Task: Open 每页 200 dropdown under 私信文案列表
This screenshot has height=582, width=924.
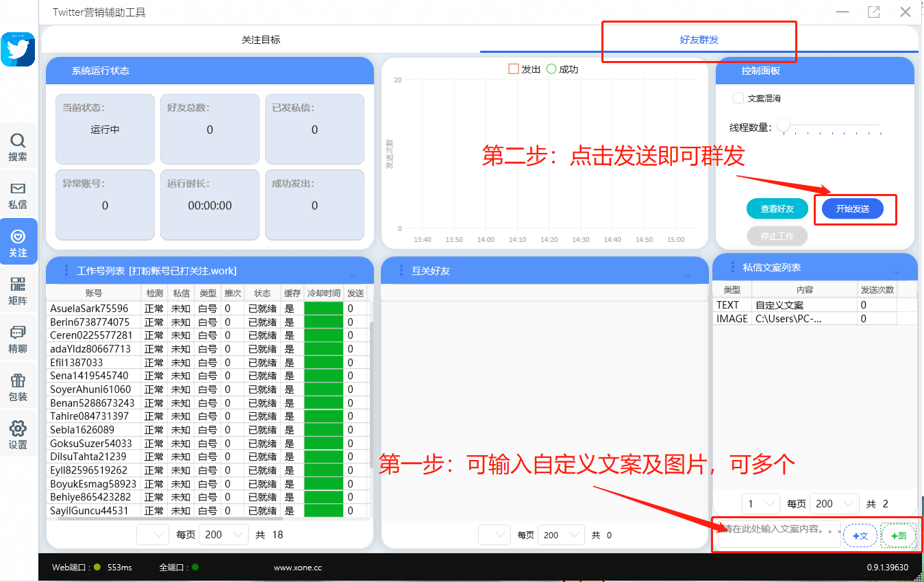Action: 834,503
